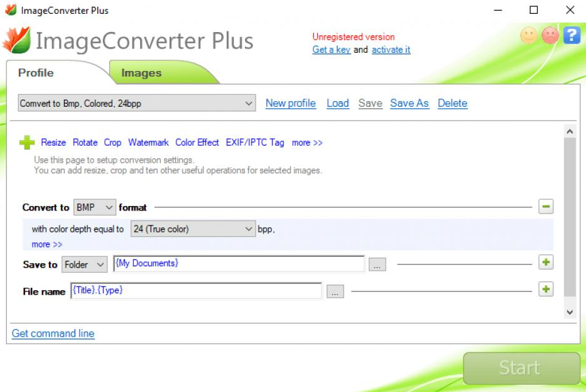Click the yellow happy smiley feedback icon
The image size is (586, 392).
coord(528,36)
